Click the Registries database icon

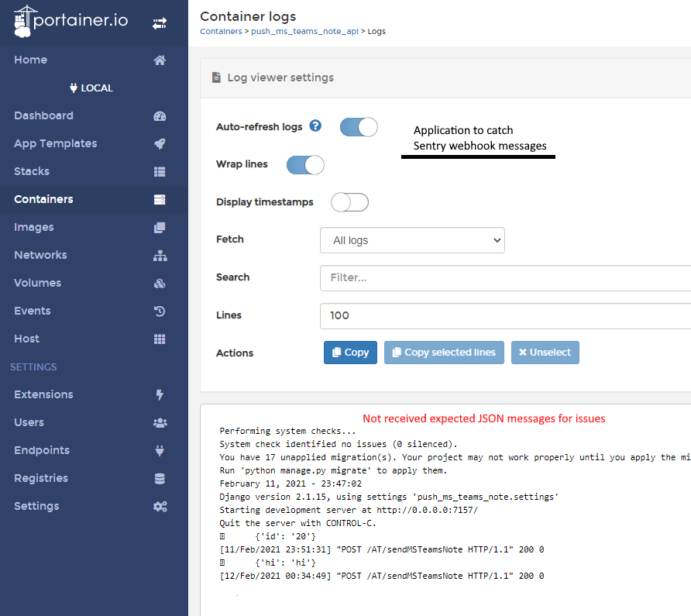tap(160, 478)
